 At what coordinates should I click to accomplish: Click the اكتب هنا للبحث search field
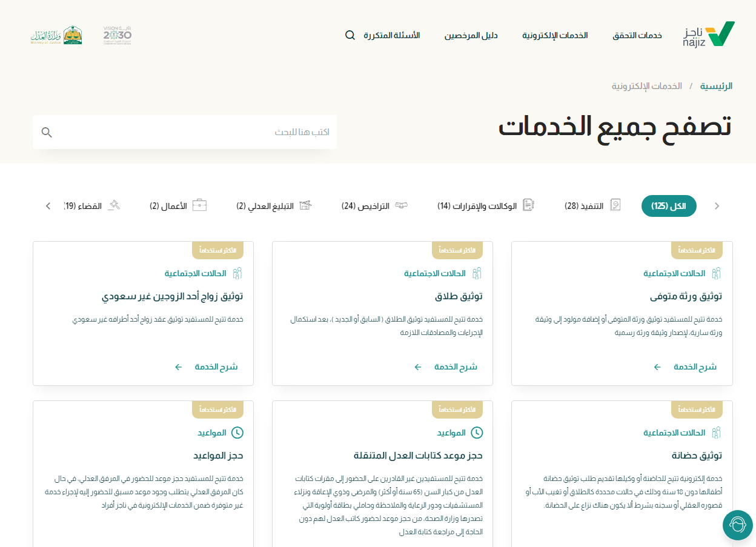pos(185,132)
